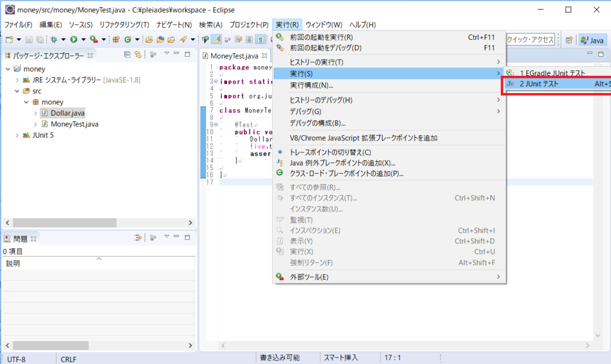Close the Package Explorer tab X
Viewport: 611px width, 364px height.
[90, 55]
